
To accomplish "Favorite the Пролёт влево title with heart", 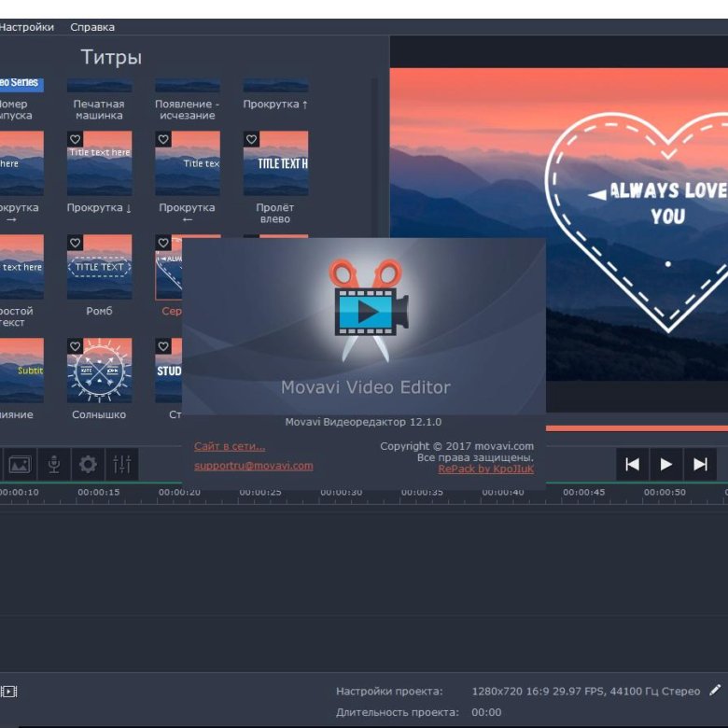I will pos(252,139).
